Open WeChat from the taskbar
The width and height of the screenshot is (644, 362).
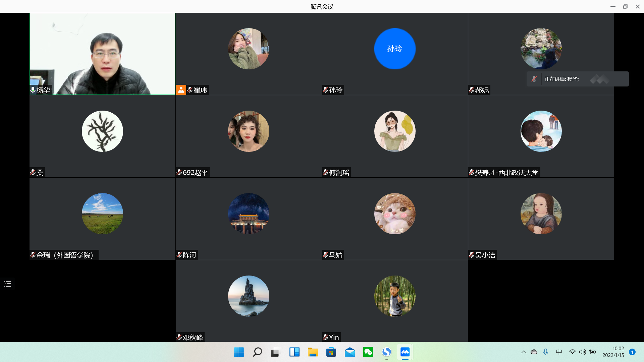pos(368,352)
